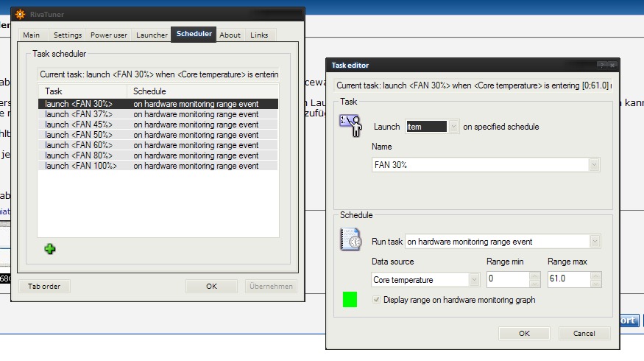The height and width of the screenshot is (361, 644).
Task: Switch to the Settings tab
Action: point(68,35)
